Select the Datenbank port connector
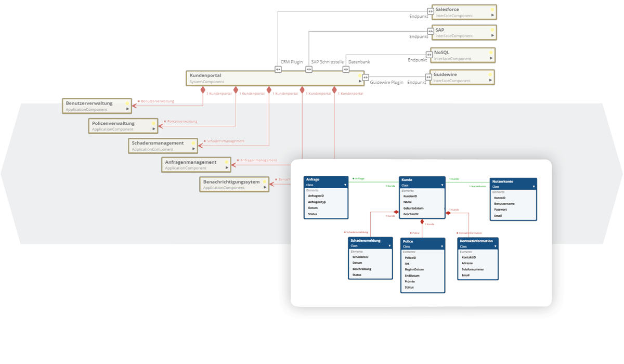 coord(346,69)
